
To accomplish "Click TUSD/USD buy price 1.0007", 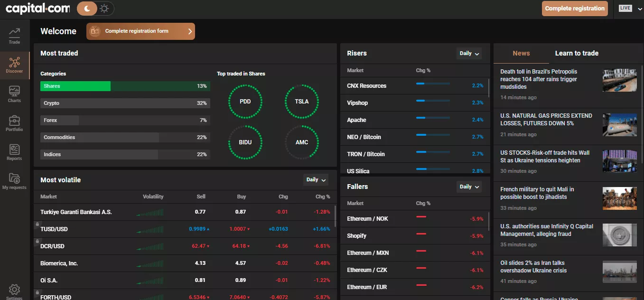I will 240,229.
